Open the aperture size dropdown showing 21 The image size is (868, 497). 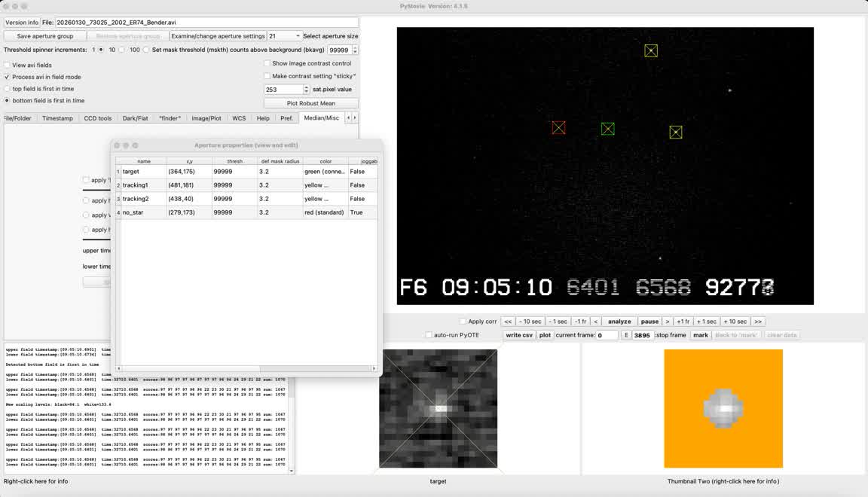click(x=285, y=36)
